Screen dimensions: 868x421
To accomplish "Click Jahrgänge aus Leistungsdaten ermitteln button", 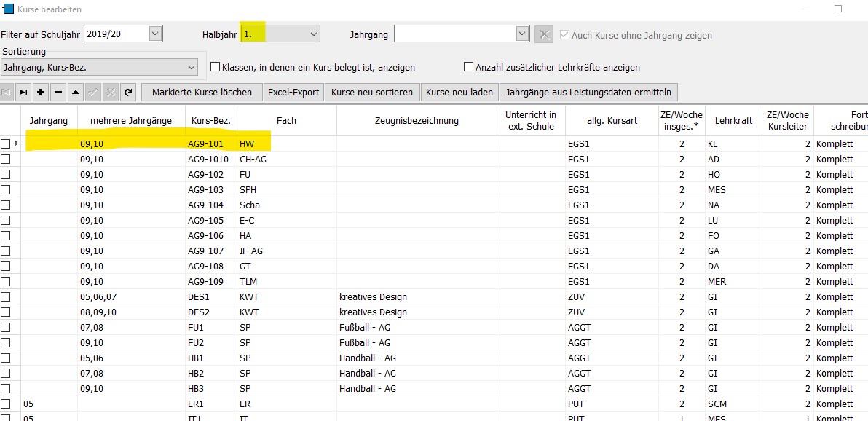I will 588,92.
